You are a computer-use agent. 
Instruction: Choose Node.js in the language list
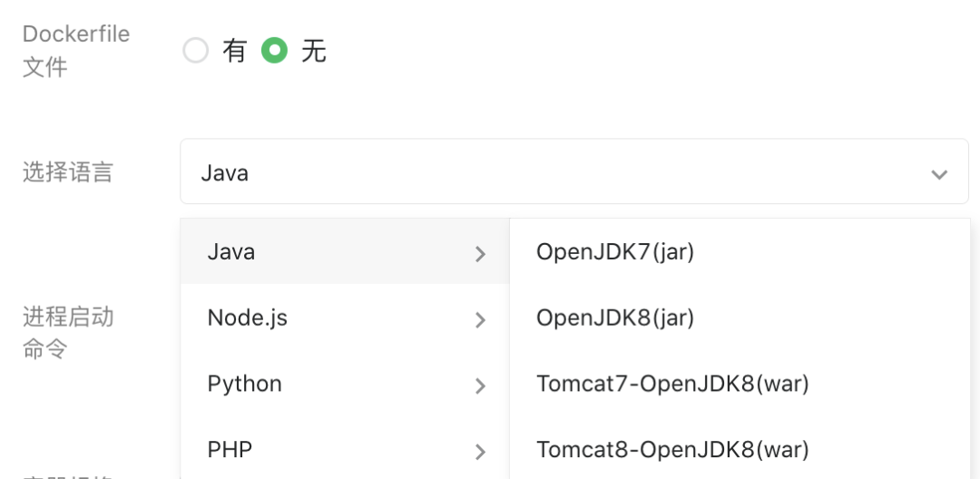(247, 318)
